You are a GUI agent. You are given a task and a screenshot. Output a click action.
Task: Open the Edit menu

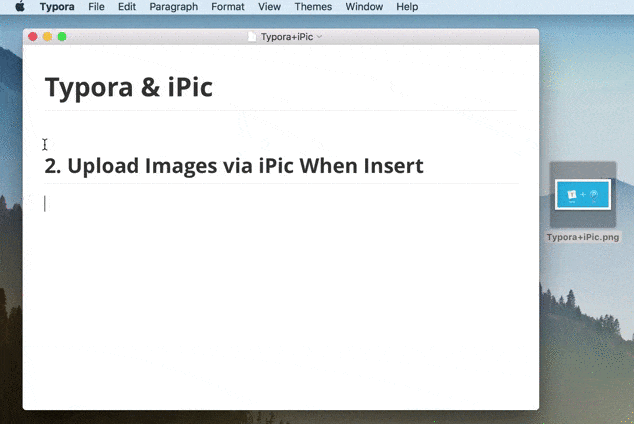(x=127, y=7)
